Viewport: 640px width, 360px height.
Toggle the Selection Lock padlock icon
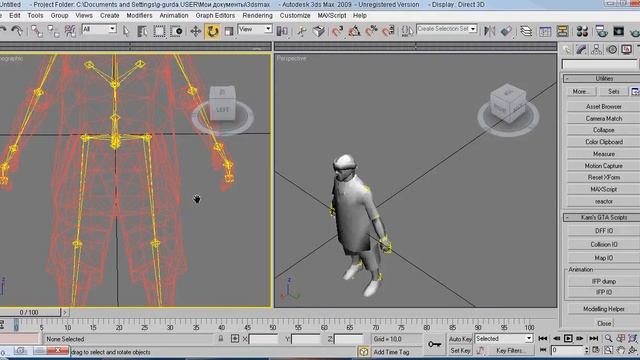[221, 339]
